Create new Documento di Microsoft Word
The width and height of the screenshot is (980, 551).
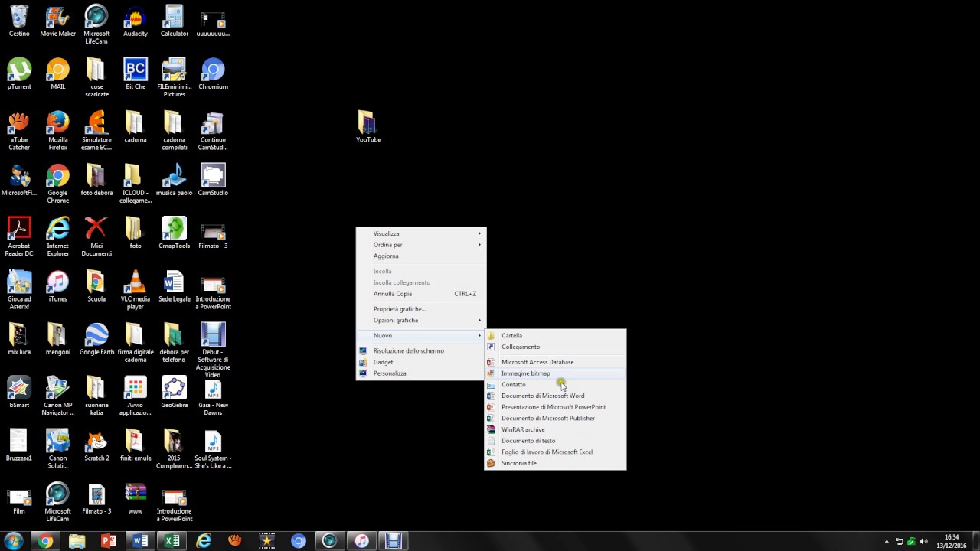click(x=555, y=396)
